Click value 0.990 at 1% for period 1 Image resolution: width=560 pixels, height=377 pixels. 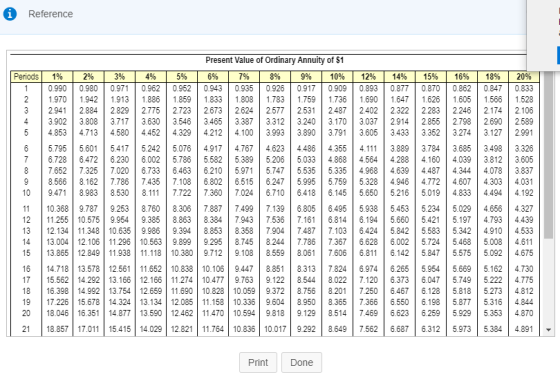point(57,89)
